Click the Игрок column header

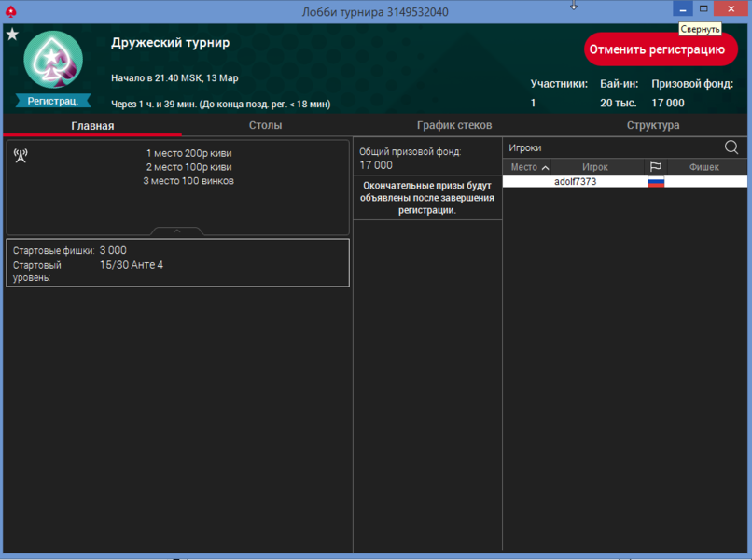tap(595, 167)
